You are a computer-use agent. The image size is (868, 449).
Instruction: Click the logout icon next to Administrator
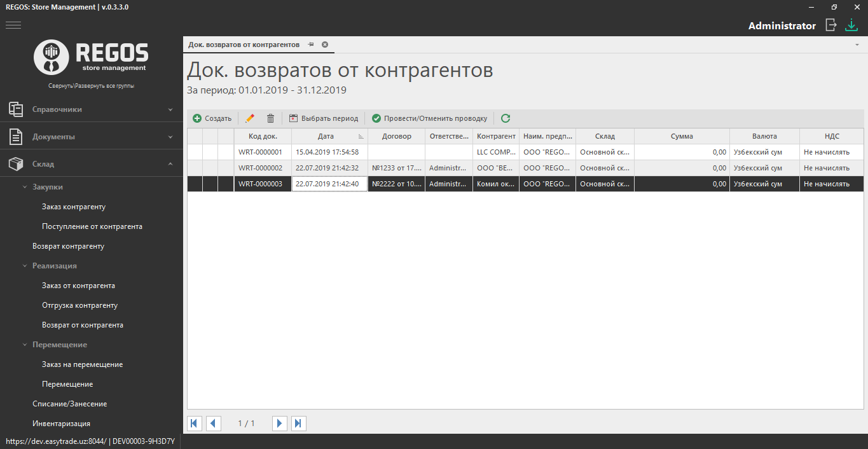click(830, 25)
